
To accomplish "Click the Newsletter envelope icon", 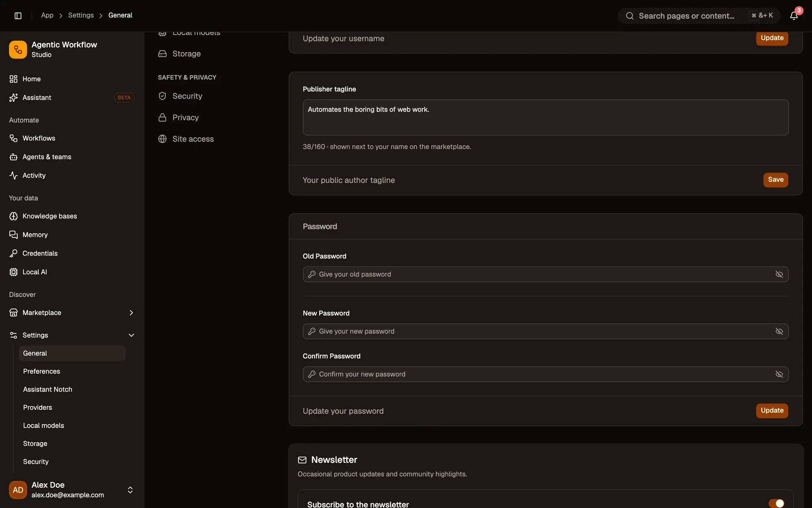I will 302,460.
